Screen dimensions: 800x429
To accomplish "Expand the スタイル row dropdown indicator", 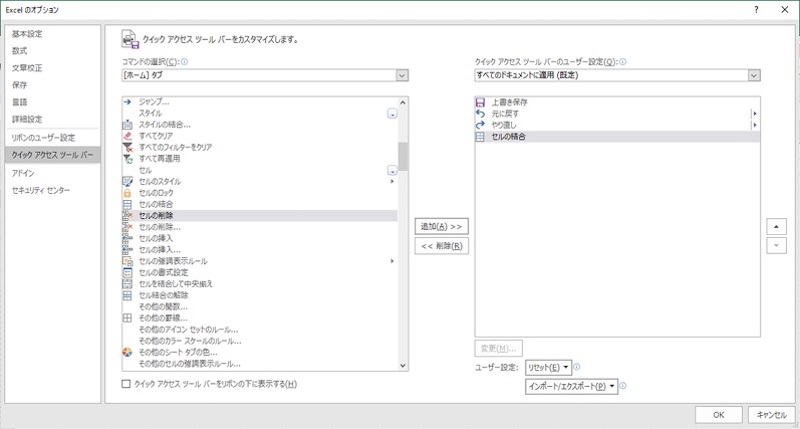I will [x=392, y=114].
